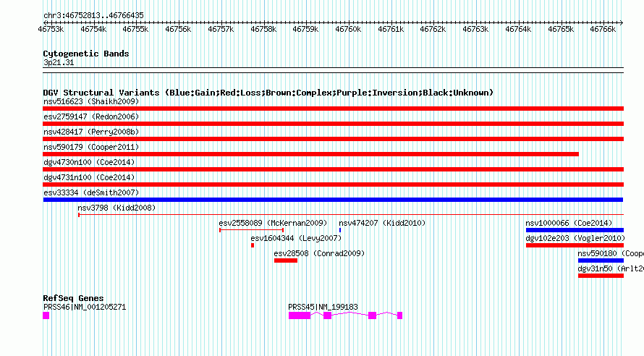Select the 46759k ruler tick label
Viewport: 644px width, 356px height.
click(305, 29)
